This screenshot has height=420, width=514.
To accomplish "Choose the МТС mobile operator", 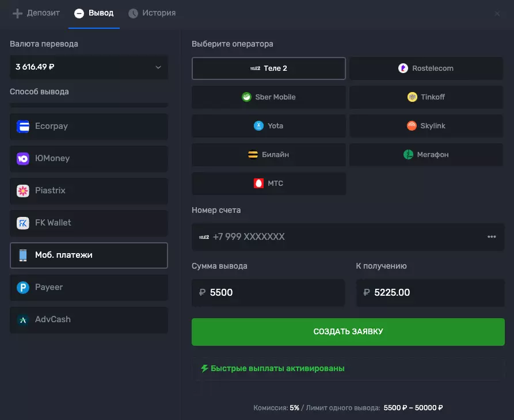I will pyautogui.click(x=268, y=183).
